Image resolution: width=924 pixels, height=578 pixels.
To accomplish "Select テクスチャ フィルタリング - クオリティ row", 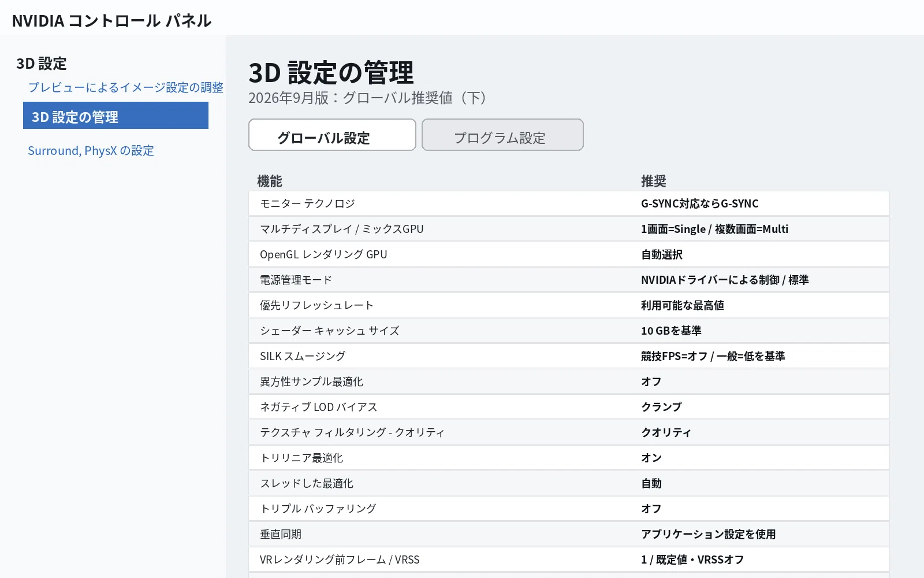I will [x=569, y=432].
